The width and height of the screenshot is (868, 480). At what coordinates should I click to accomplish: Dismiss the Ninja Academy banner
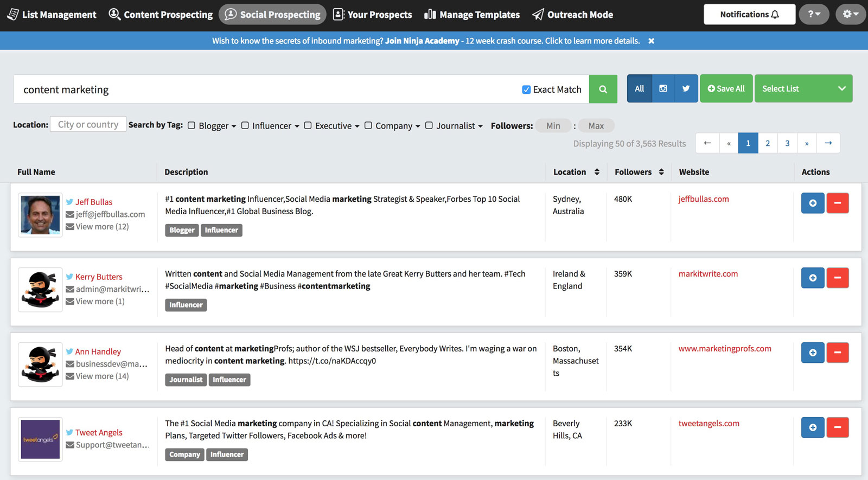click(651, 41)
